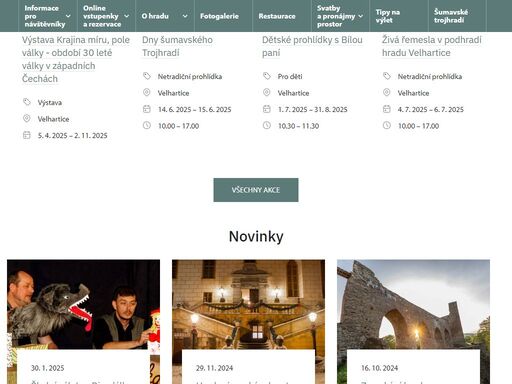
Task: Click location pin icon in Živá řemesla card
Action: tap(387, 92)
